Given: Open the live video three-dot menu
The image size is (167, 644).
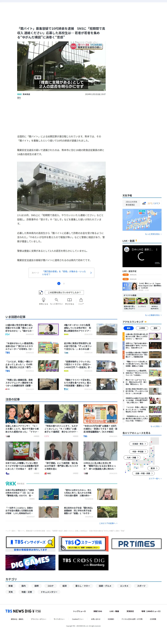Looking at the screenshot, I should [x=157, y=249].
